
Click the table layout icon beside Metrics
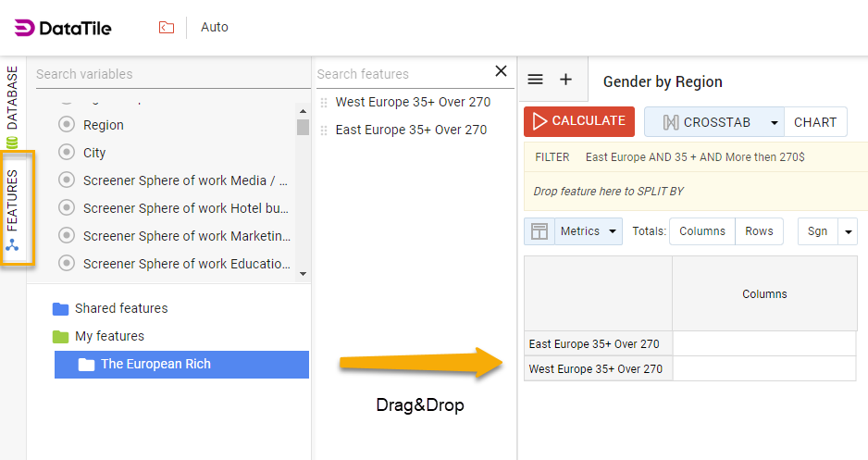pos(539,231)
